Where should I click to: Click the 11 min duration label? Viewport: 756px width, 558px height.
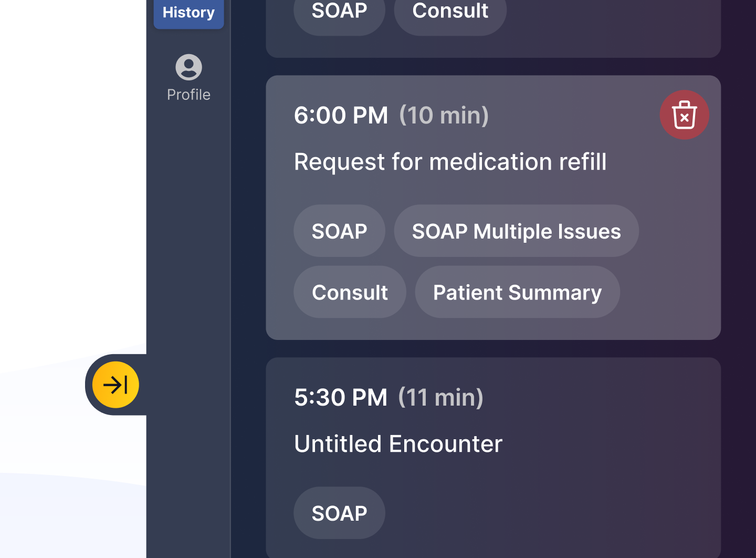click(x=440, y=398)
